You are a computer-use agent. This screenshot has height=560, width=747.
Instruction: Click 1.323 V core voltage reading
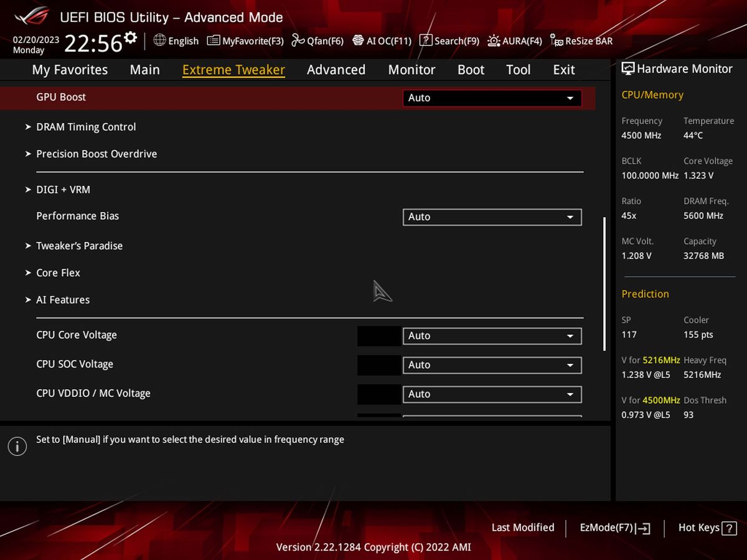[698, 175]
